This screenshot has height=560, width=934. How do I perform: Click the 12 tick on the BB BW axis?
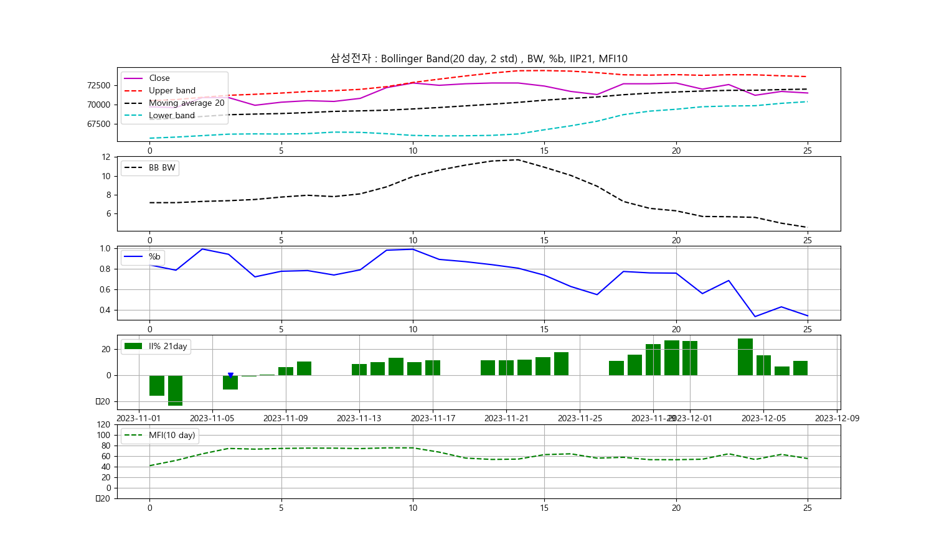point(106,157)
